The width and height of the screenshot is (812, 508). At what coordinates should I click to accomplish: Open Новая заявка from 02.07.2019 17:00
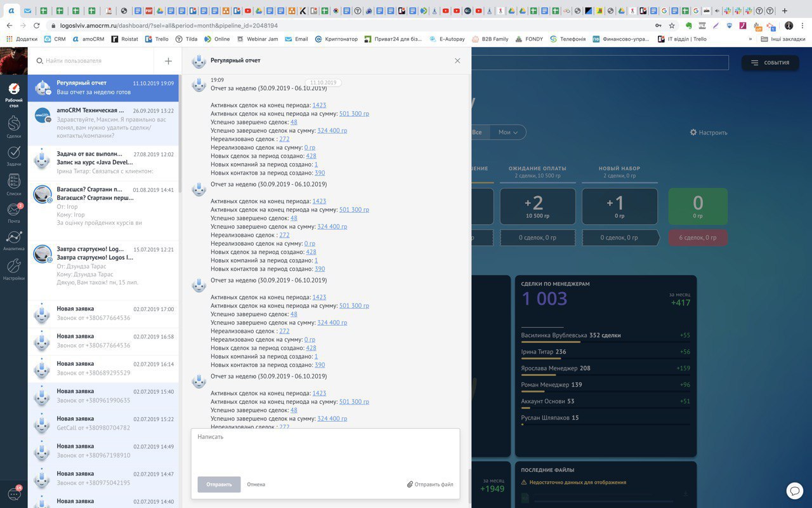pos(103,314)
